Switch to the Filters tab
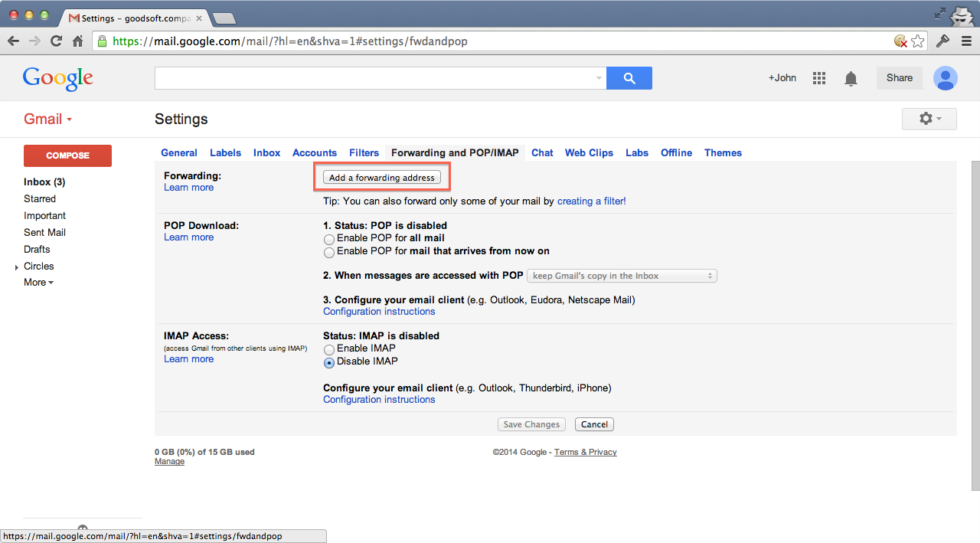 coord(364,153)
